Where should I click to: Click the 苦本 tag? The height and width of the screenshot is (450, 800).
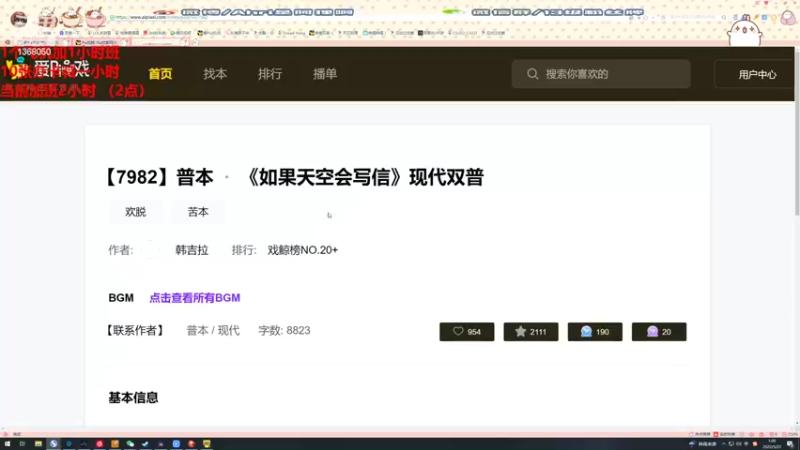198,212
